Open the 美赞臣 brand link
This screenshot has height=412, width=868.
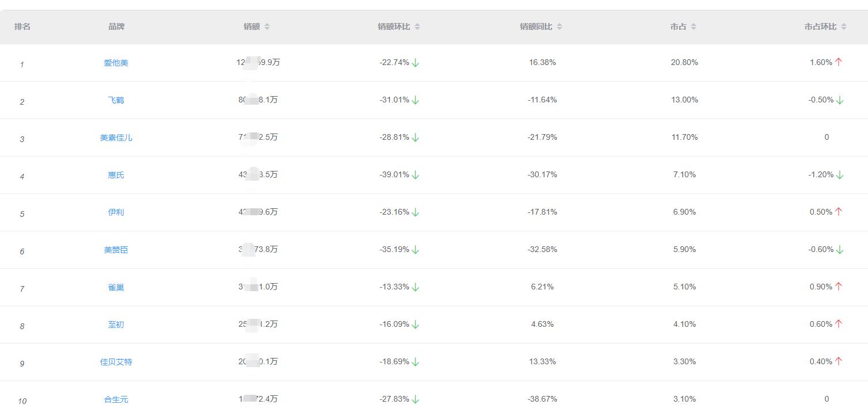tap(116, 250)
